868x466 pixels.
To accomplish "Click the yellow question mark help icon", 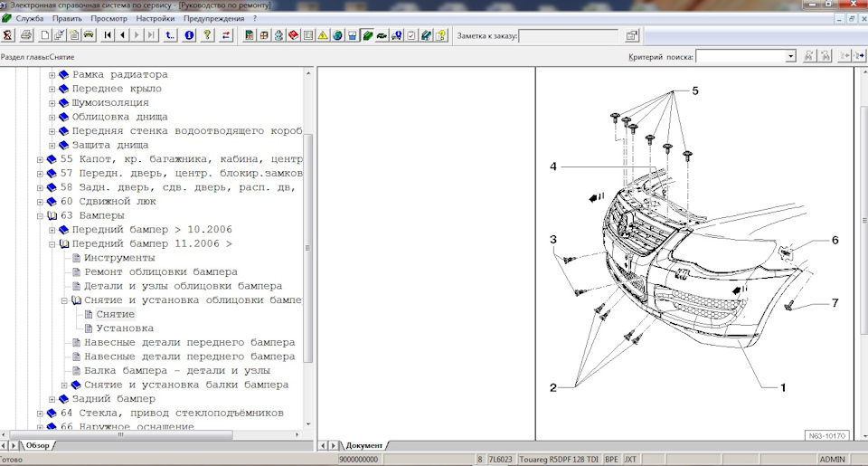I will [x=207, y=36].
